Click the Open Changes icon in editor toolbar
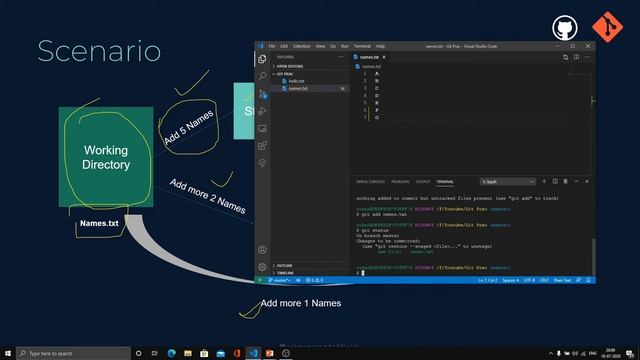Image resolution: width=640 pixels, height=360 pixels. click(x=566, y=57)
